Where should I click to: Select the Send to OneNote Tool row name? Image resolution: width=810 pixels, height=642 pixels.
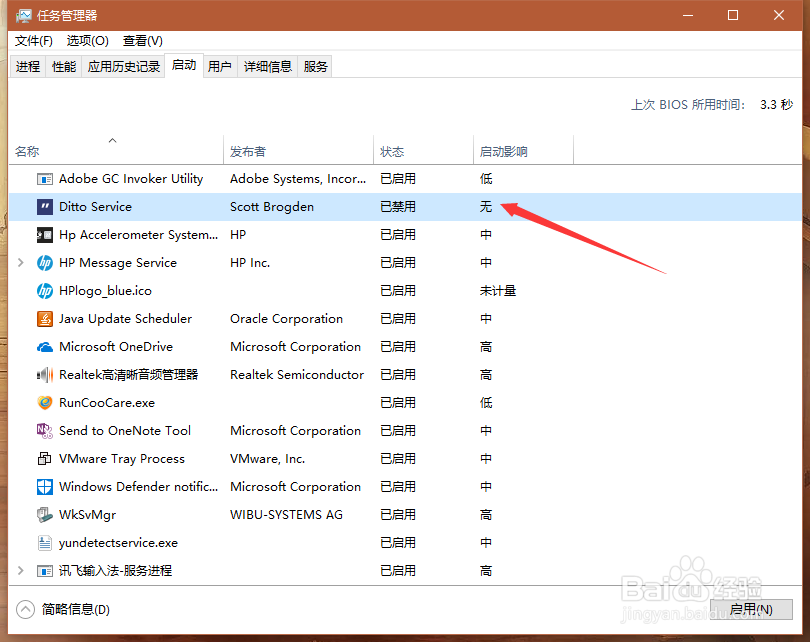coord(125,431)
